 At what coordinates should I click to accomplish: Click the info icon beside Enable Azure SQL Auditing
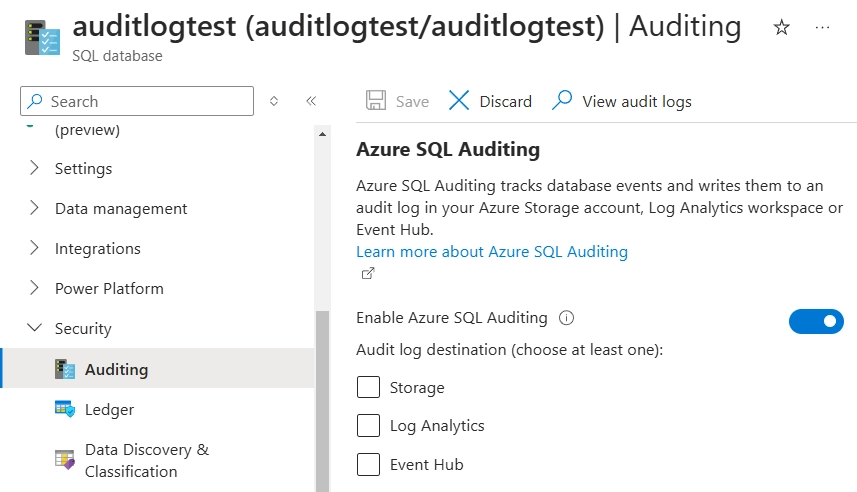[x=567, y=318]
